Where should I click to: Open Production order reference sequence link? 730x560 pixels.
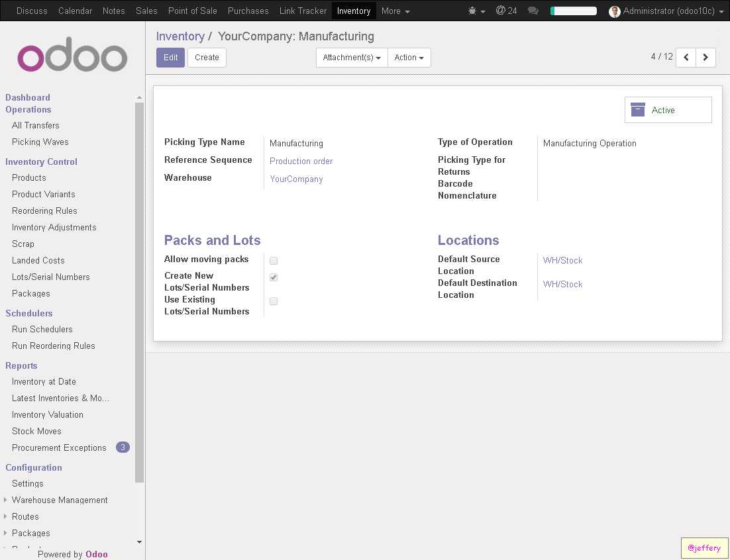coord(301,161)
